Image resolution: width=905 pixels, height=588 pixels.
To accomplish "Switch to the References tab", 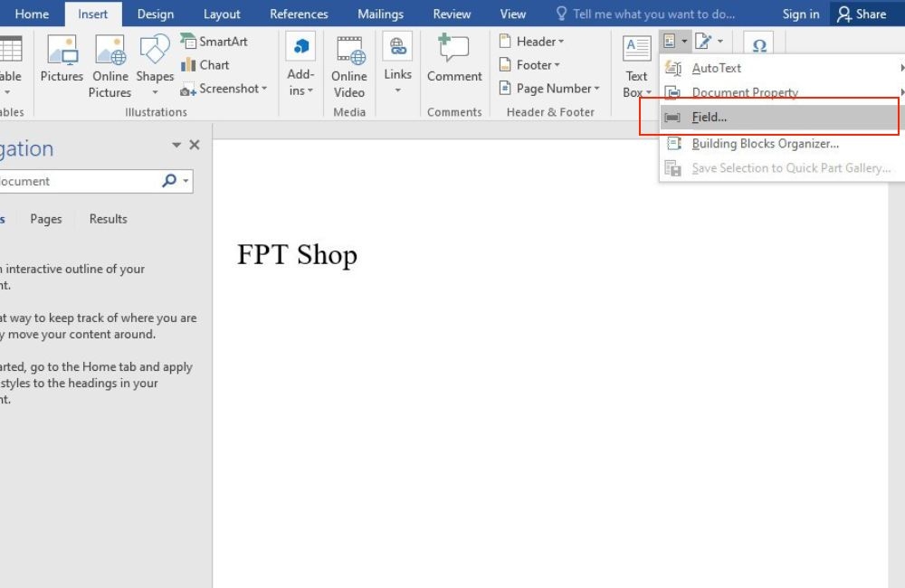I will [x=299, y=14].
